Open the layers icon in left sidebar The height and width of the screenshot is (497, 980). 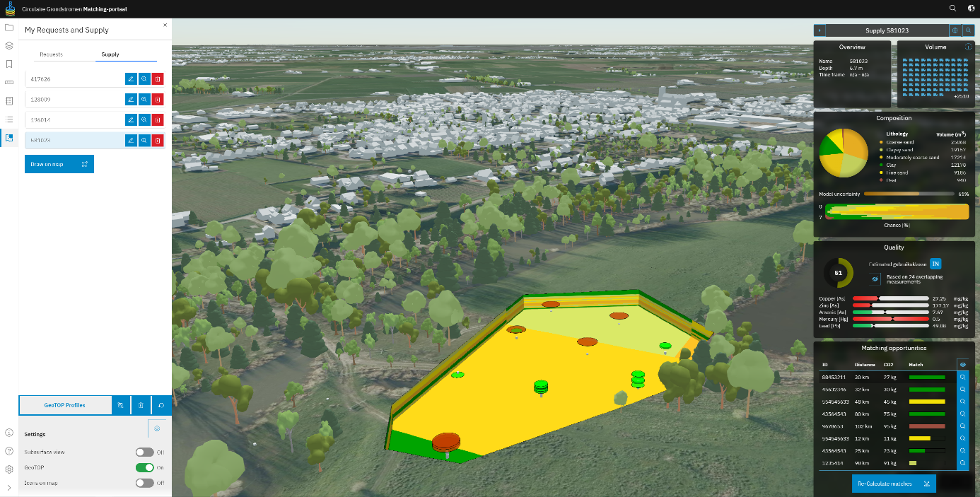(9, 46)
